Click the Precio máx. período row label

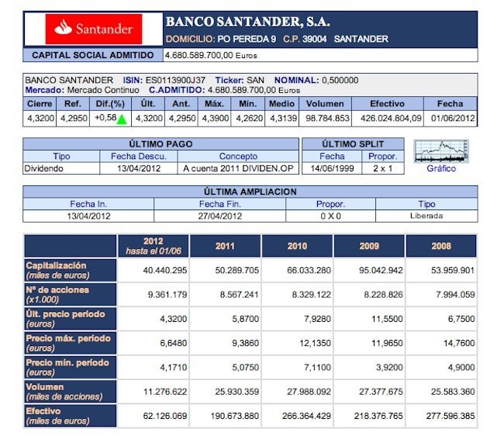click(71, 343)
